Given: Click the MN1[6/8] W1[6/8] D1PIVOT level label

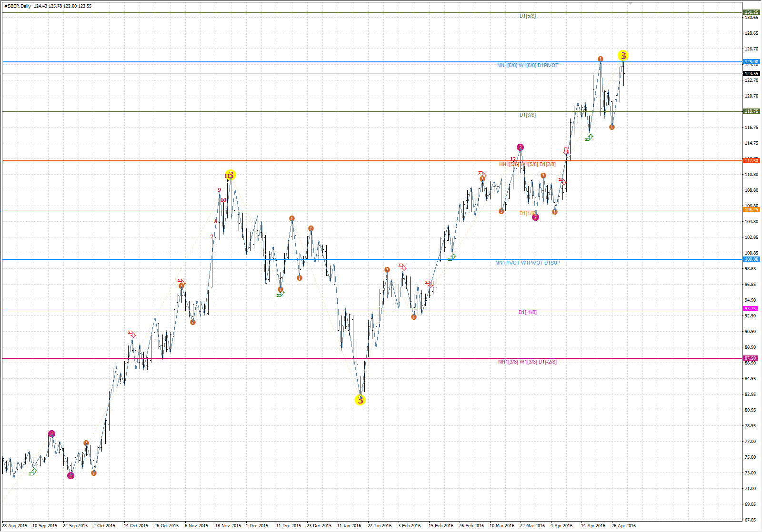Looking at the screenshot, I should coord(527,66).
